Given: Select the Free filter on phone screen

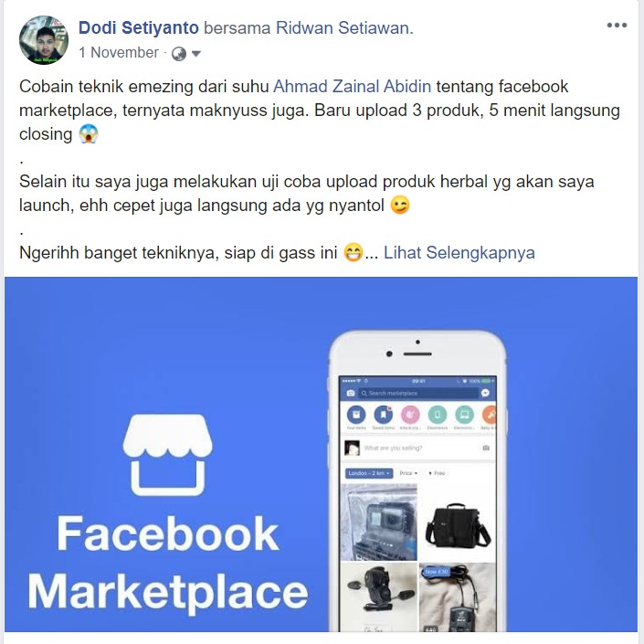Looking at the screenshot, I should coord(437,473).
